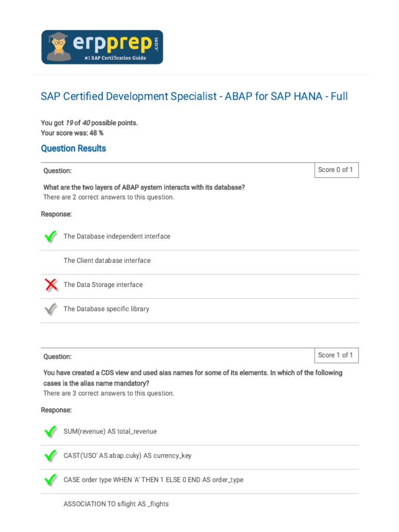The width and height of the screenshot is (399, 532).
Task: Click the 'Question Results' heading
Action: coord(73,149)
